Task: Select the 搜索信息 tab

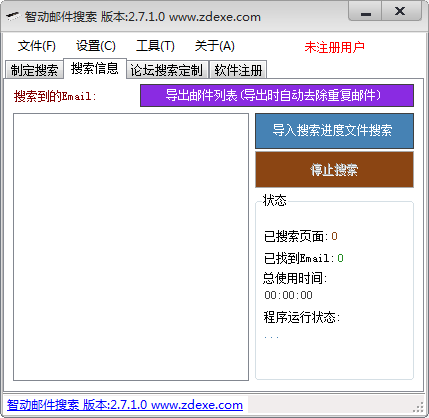Action: [x=95, y=69]
